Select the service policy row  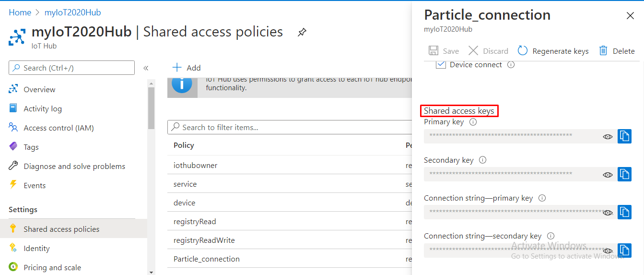(290, 184)
